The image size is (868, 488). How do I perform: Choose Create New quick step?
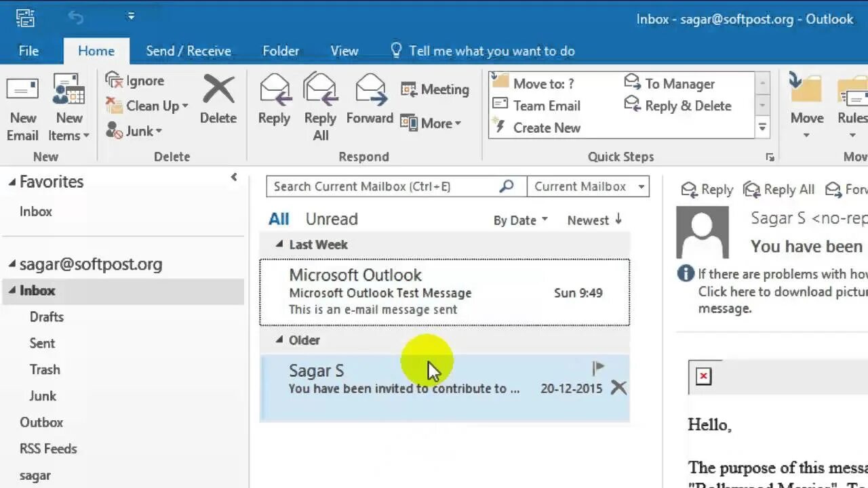click(x=536, y=127)
